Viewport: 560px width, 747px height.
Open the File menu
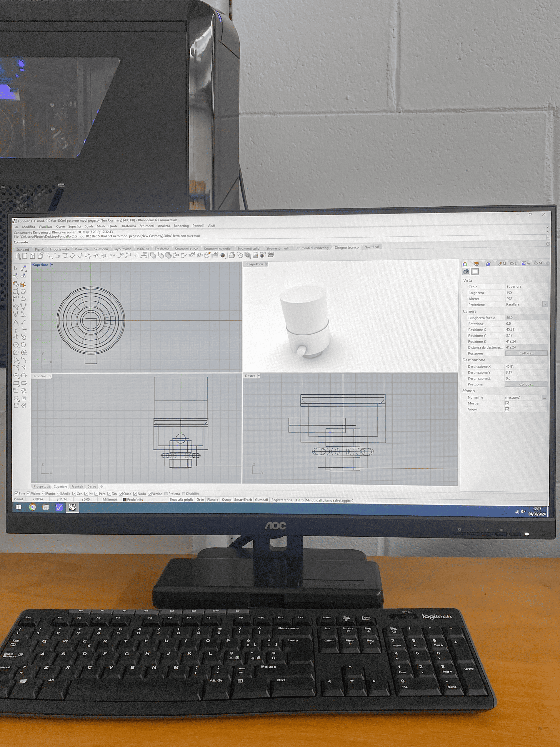(x=16, y=227)
